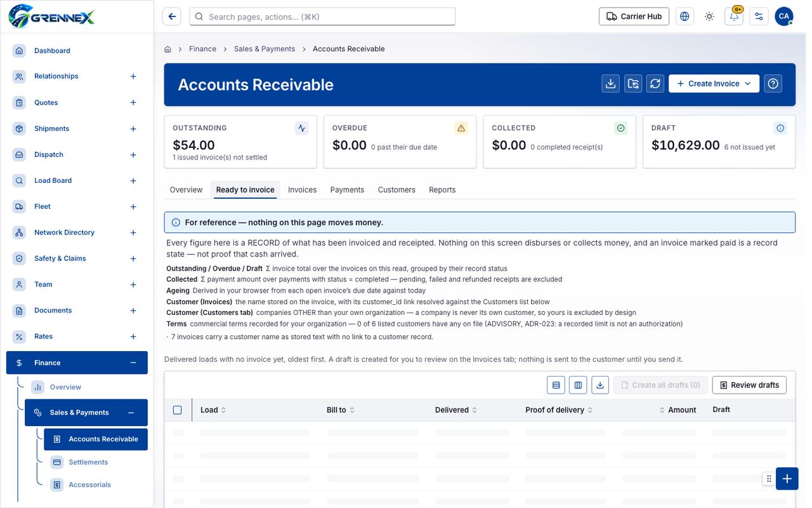Open the Create Invoice dropdown
The image size is (812, 508).
tap(714, 84)
